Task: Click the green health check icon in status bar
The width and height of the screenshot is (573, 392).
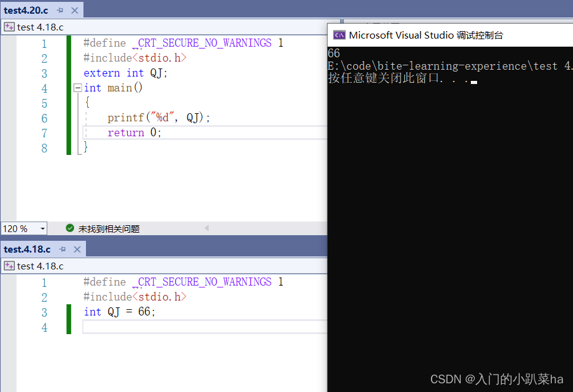Action: pyautogui.click(x=70, y=228)
